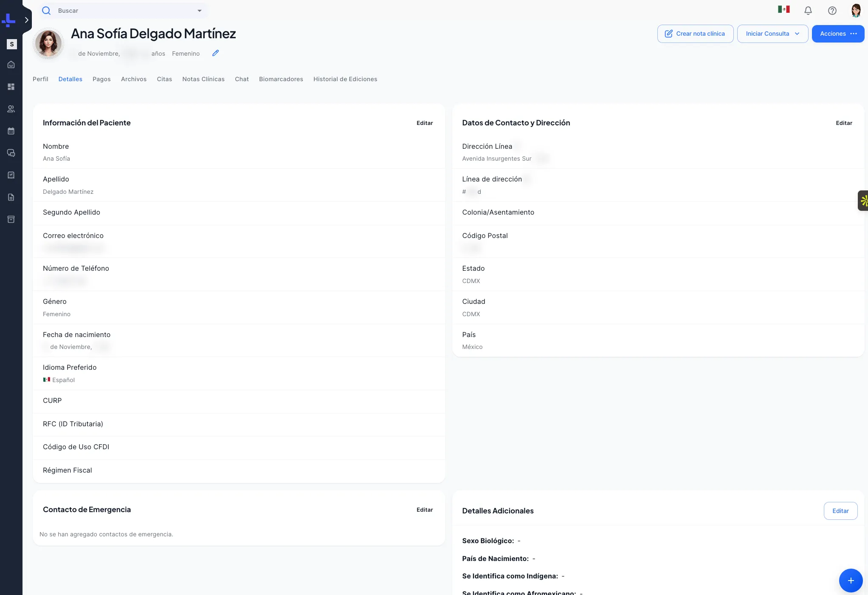Expand the sidebar with the chevron arrow
Screen dimensions: 868x595
[x=26, y=20]
